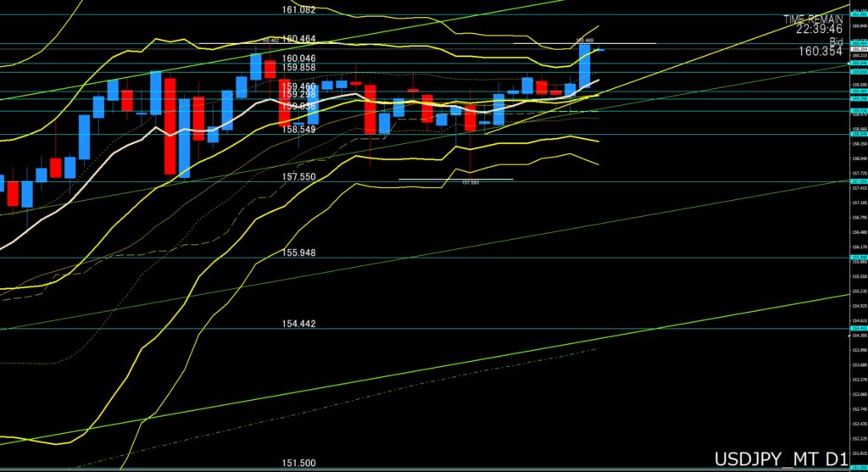The height and width of the screenshot is (472, 868).
Task: Select the Bid price value 160.354
Action: pyautogui.click(x=820, y=52)
